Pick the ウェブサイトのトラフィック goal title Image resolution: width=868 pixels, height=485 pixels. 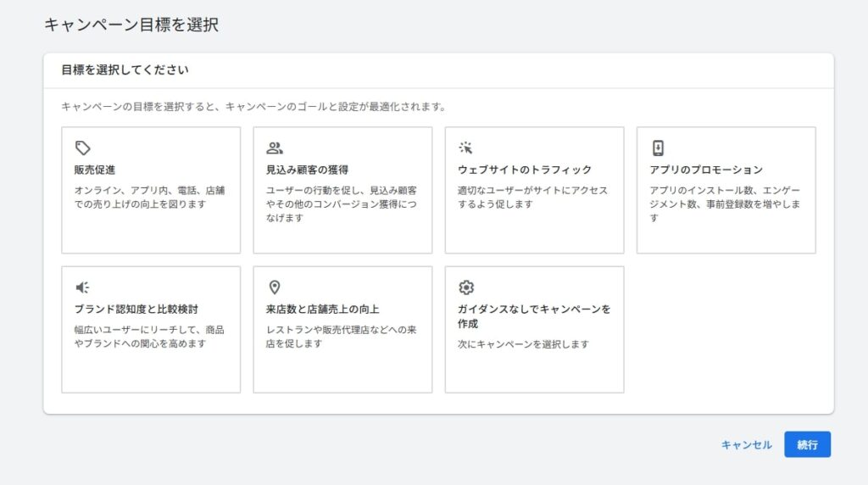[x=525, y=170]
